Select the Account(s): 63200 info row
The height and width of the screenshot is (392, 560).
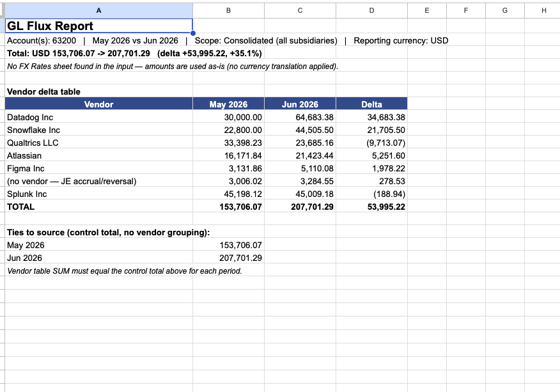pyautogui.click(x=228, y=41)
